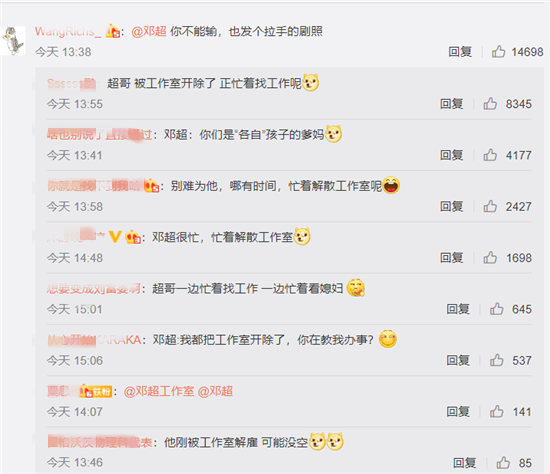Reply to WangRichs_ main comment at 13:38
Viewport: 550px width, 474px height.
pos(460,52)
